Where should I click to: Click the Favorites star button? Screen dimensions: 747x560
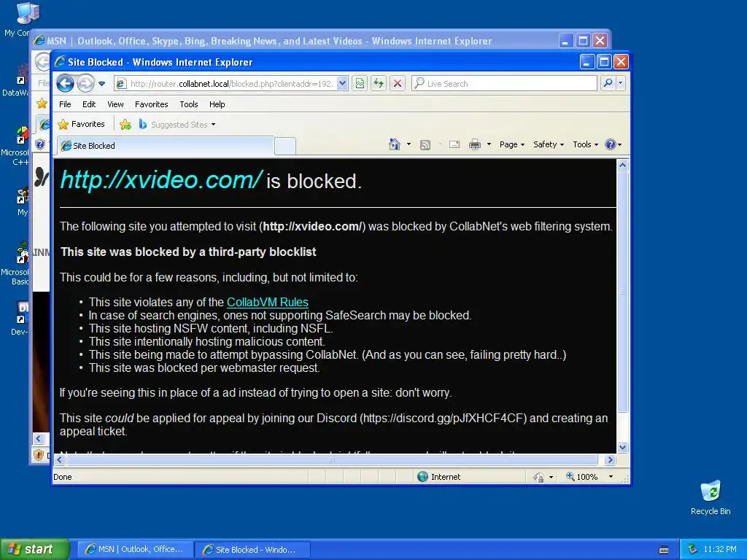tap(81, 124)
